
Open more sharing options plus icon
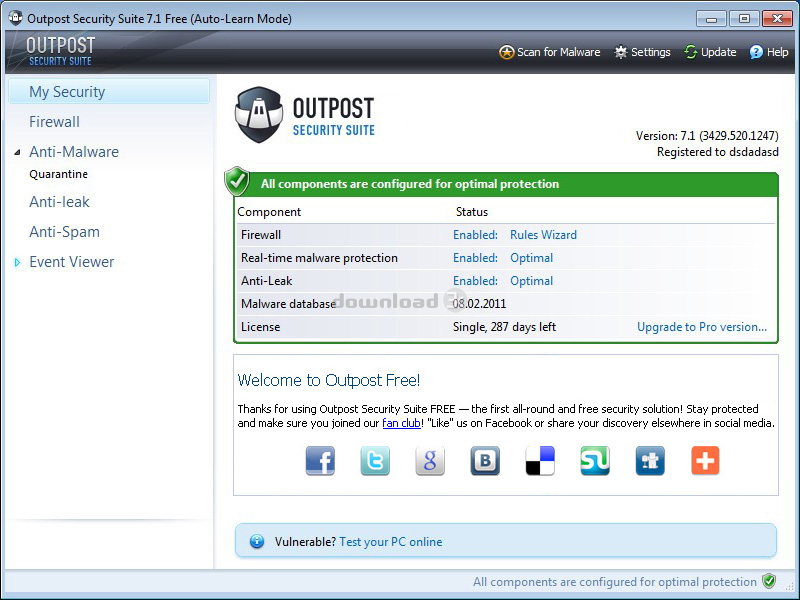(705, 461)
